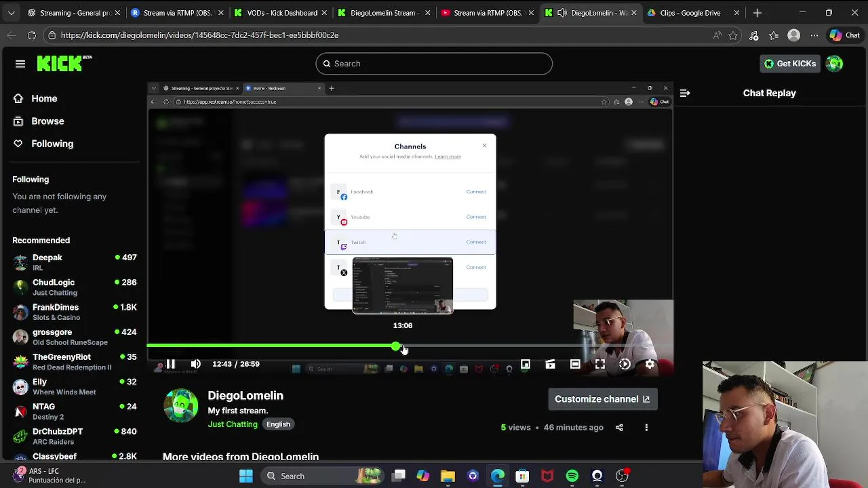
Task: Open media control music icon
Action: click(x=754, y=35)
